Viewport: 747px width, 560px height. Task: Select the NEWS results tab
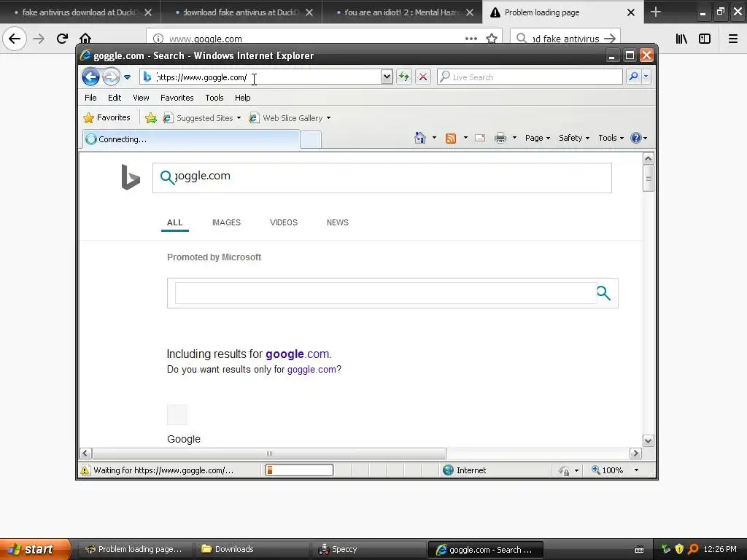tap(337, 222)
